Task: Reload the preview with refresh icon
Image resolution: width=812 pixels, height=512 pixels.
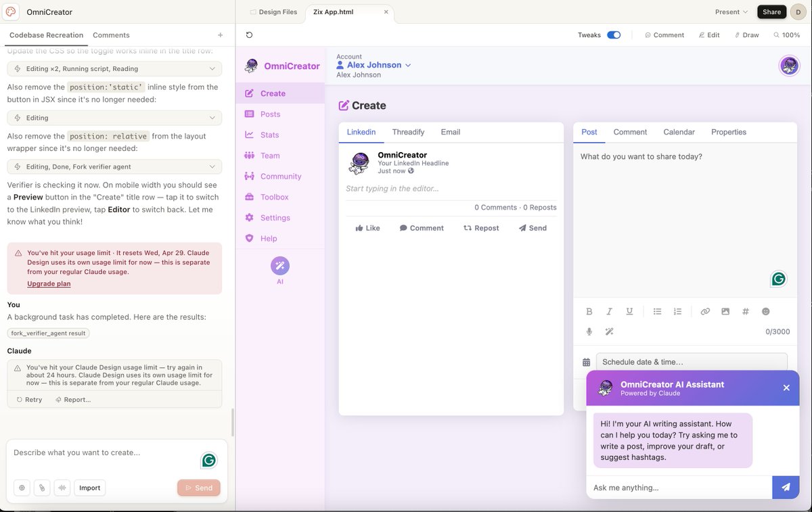Action: [x=249, y=35]
